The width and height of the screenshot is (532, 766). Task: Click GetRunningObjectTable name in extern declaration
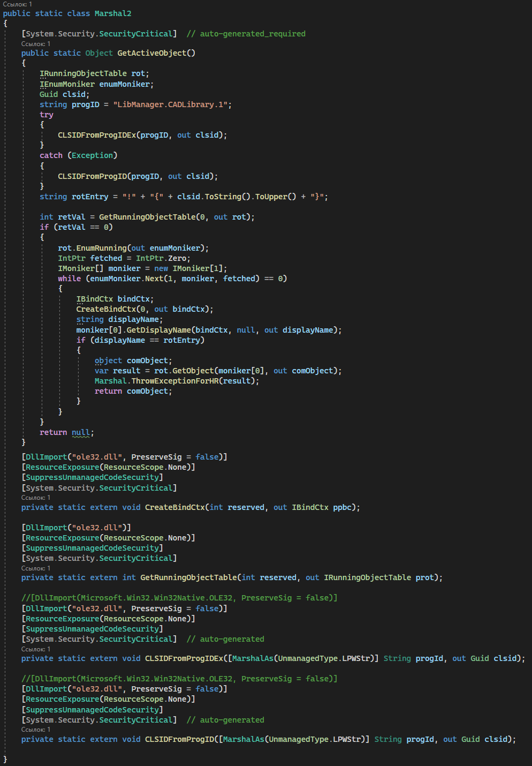pos(188,577)
